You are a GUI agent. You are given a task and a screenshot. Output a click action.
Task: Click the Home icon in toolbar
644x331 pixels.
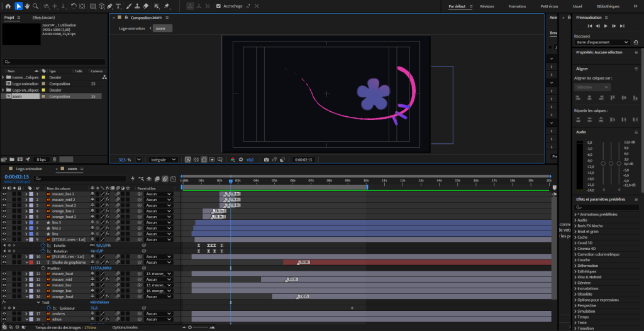click(8, 6)
